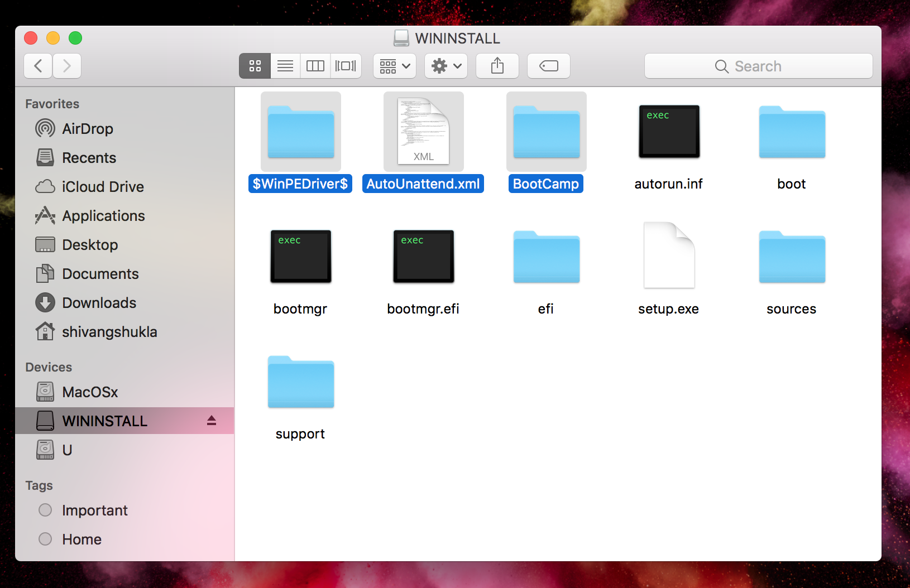The height and width of the screenshot is (588, 910).
Task: Open AirDrop in the sidebar
Action: (x=124, y=129)
